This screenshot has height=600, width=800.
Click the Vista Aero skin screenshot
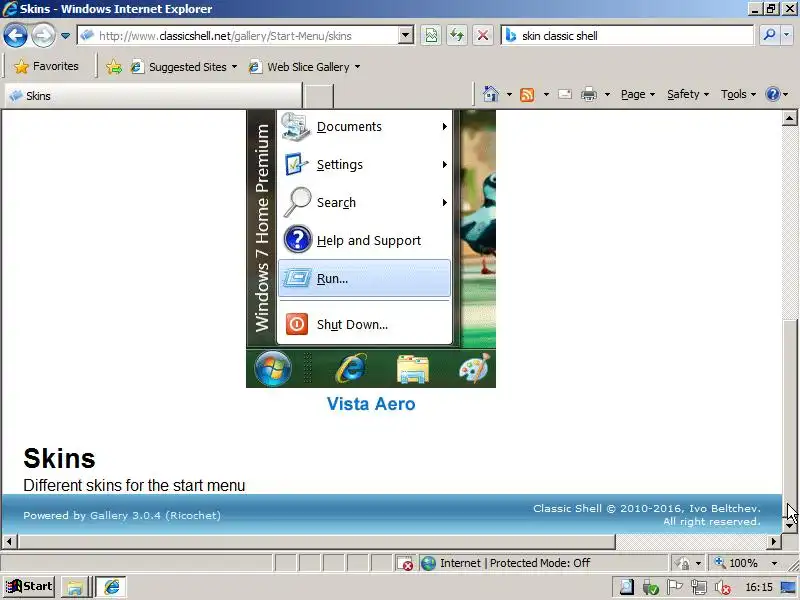point(371,248)
